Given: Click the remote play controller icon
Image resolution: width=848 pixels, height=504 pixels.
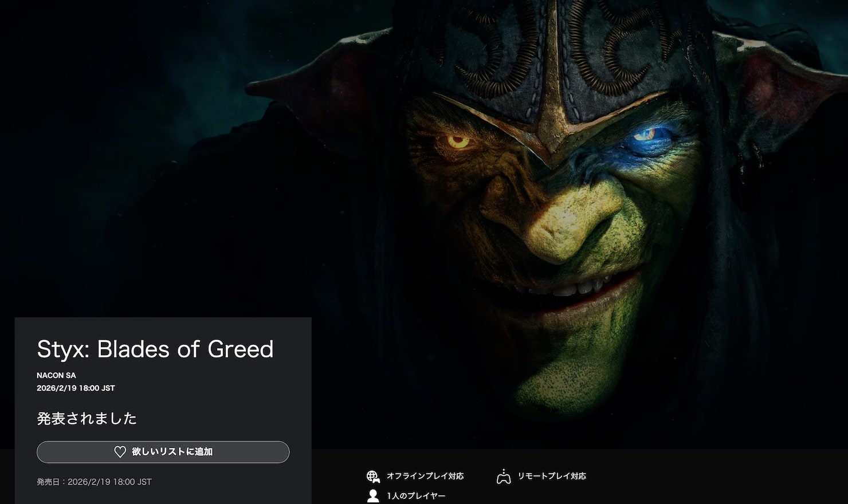Looking at the screenshot, I should (x=504, y=477).
